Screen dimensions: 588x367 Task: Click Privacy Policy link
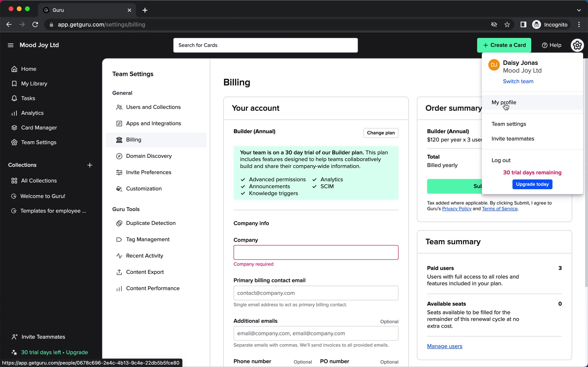[x=457, y=208]
